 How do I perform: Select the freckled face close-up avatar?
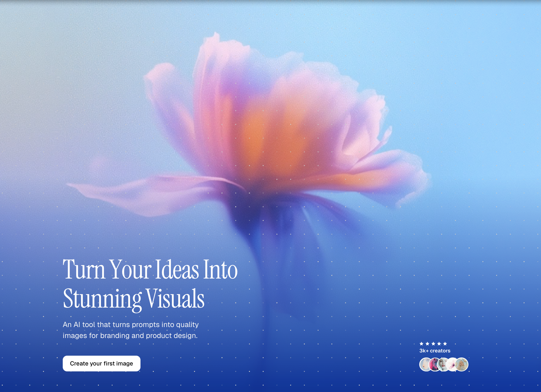(443, 365)
